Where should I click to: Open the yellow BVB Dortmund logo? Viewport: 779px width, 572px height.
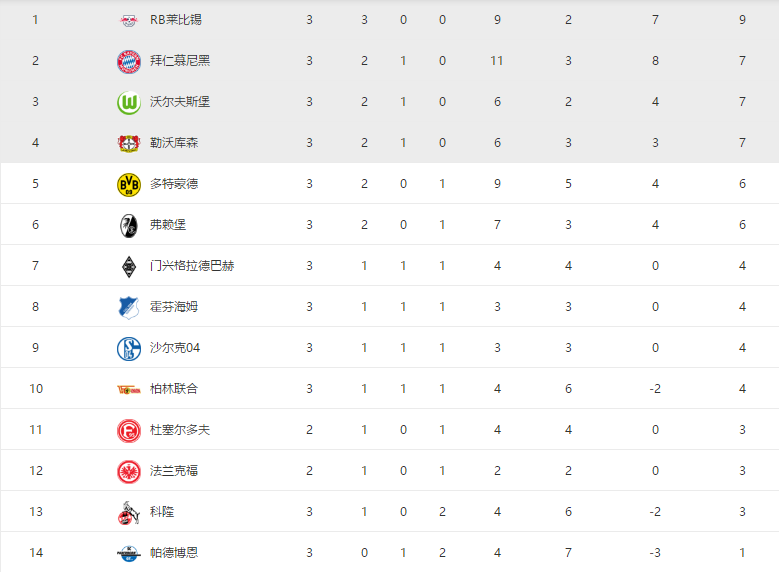(129, 184)
